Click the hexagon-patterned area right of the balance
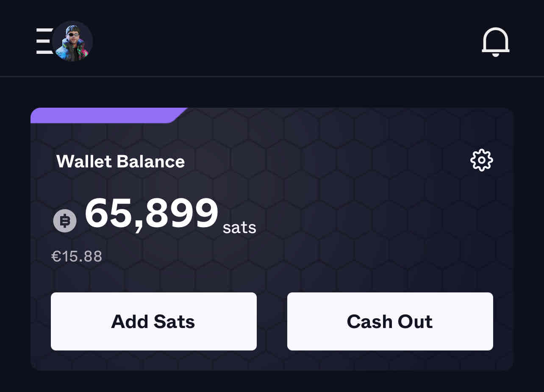Viewport: 544px width, 392px height. (373, 216)
